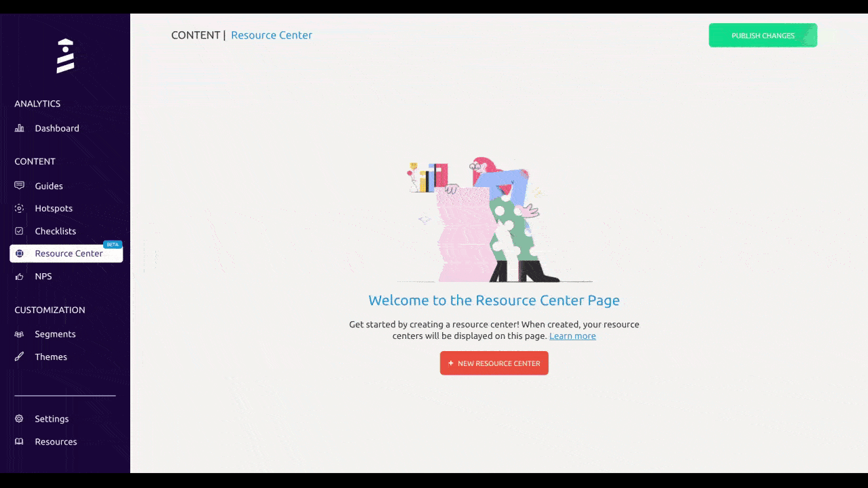Open the Resources page
This screenshot has width=868, height=488.
tap(56, 442)
